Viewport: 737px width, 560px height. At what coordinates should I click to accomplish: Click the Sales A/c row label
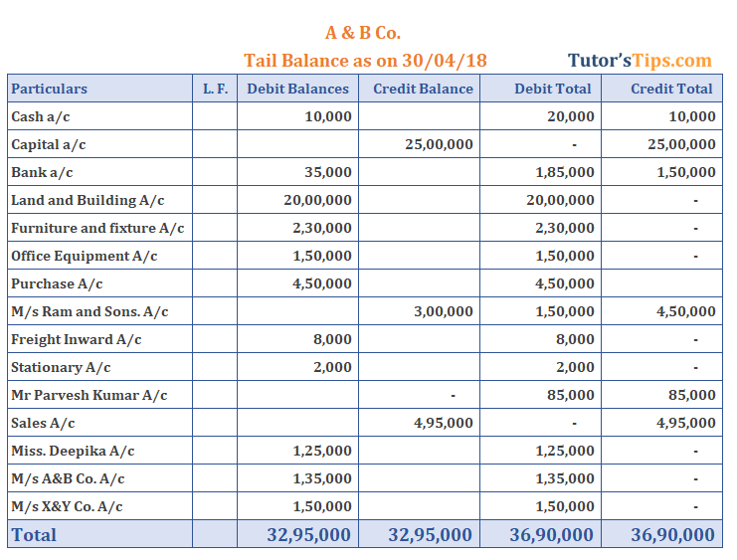(x=43, y=423)
